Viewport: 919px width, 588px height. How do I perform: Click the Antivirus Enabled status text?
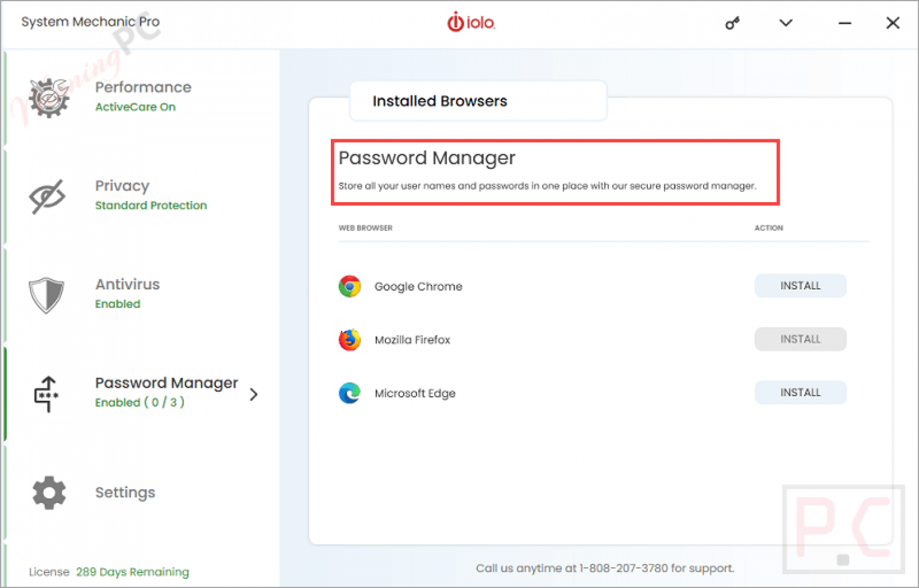pyautogui.click(x=117, y=304)
